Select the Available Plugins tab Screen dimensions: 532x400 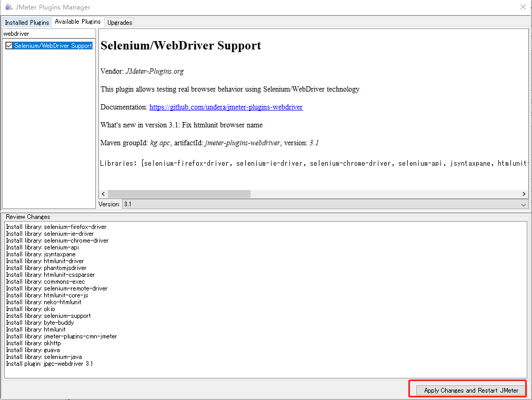pos(77,22)
